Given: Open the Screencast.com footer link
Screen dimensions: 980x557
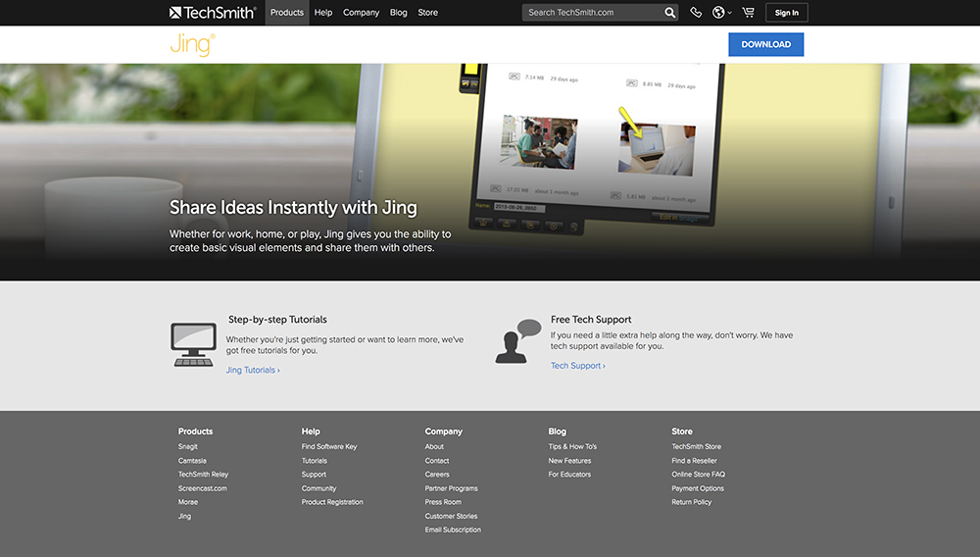Looking at the screenshot, I should coord(203,488).
